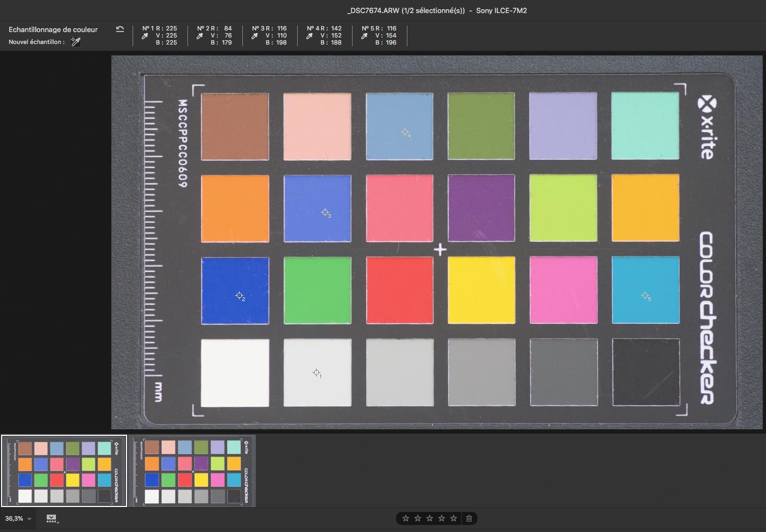Open the filmstrip options menu icon
The image size is (766, 532).
click(52, 518)
